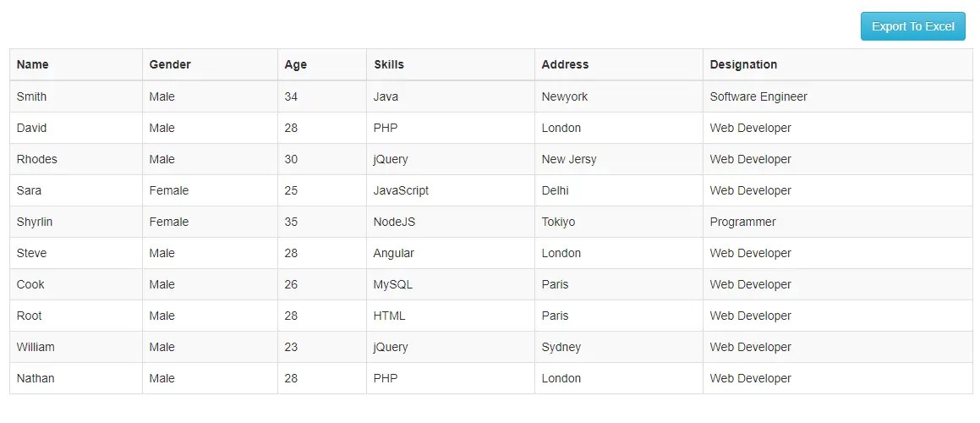Click the Export To Excel button
The width and height of the screenshot is (980, 423).
point(912,26)
